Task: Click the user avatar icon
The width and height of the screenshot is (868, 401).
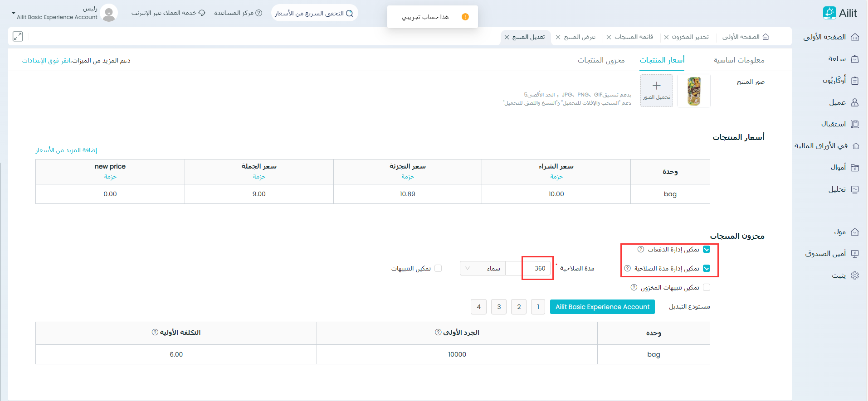Action: coord(109,13)
